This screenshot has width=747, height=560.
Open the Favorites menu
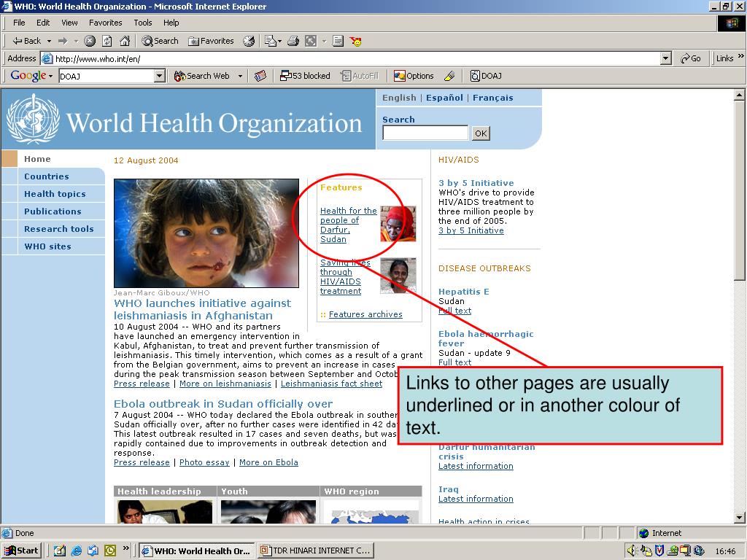(x=105, y=23)
